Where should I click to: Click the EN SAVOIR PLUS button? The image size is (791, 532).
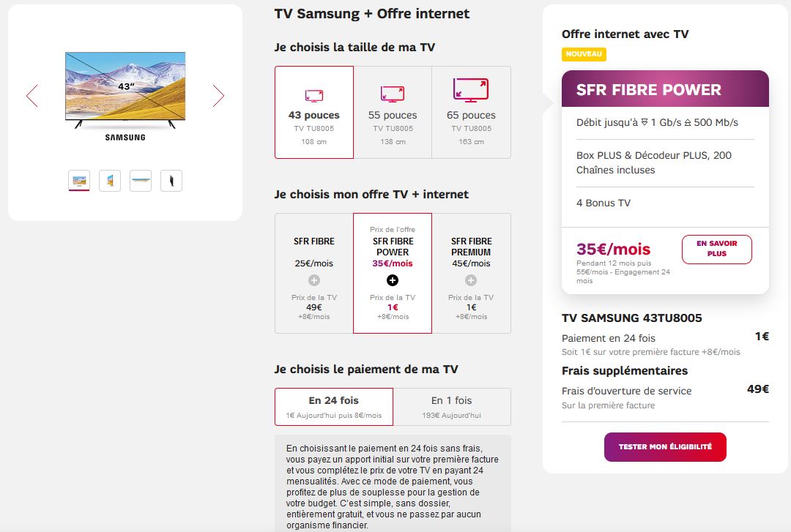[716, 249]
